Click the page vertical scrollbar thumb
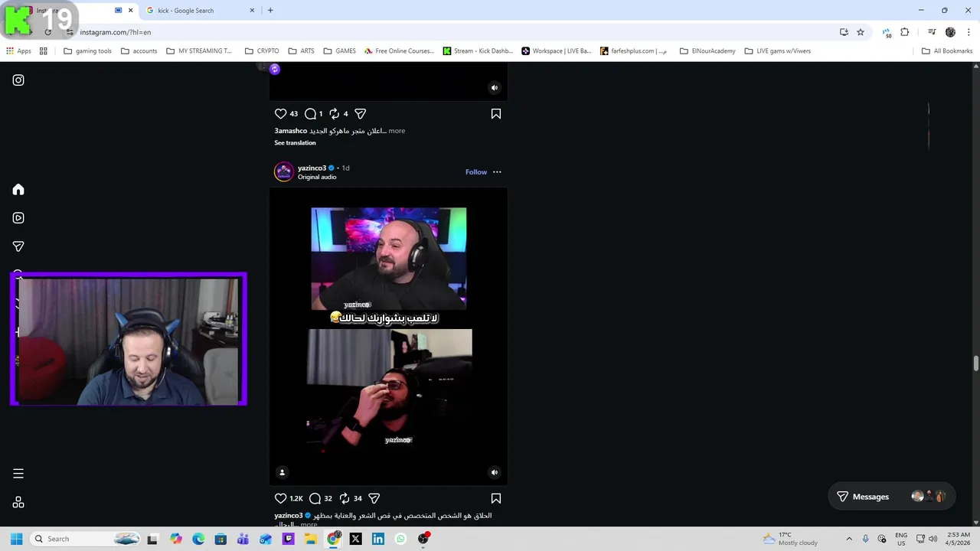The image size is (980, 551). (x=975, y=362)
